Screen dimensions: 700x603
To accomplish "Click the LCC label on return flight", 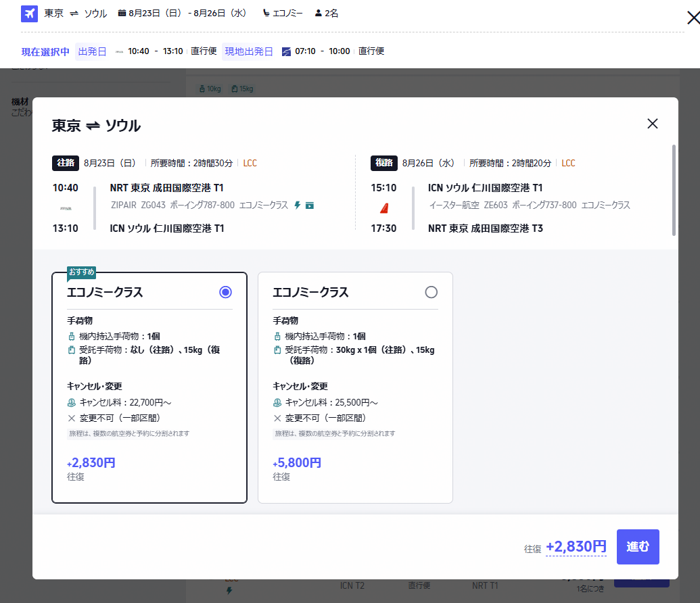I will point(568,164).
